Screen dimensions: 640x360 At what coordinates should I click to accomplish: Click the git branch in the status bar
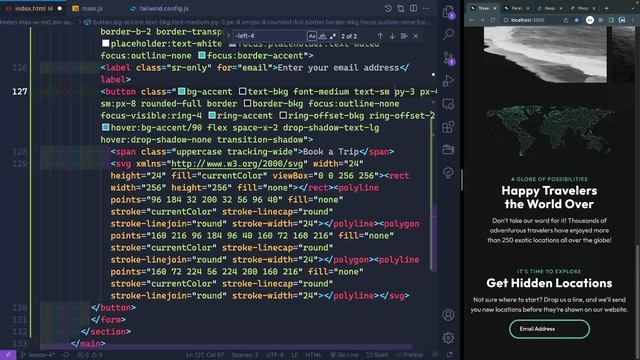click(38, 355)
